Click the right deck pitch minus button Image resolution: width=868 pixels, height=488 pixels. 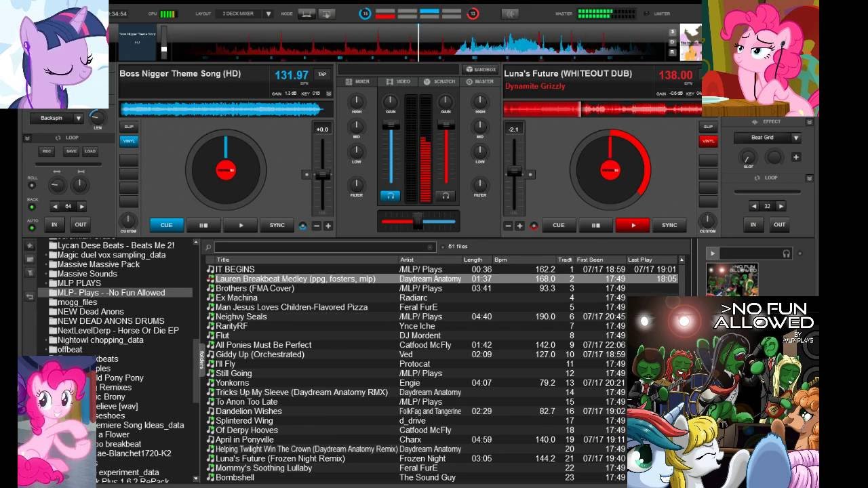pos(509,226)
